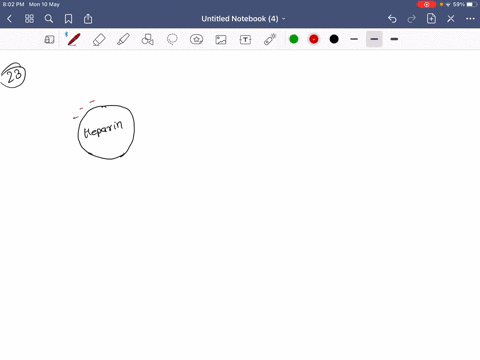The width and height of the screenshot is (480, 360).
Task: Select the Image insert tool
Action: click(221, 40)
